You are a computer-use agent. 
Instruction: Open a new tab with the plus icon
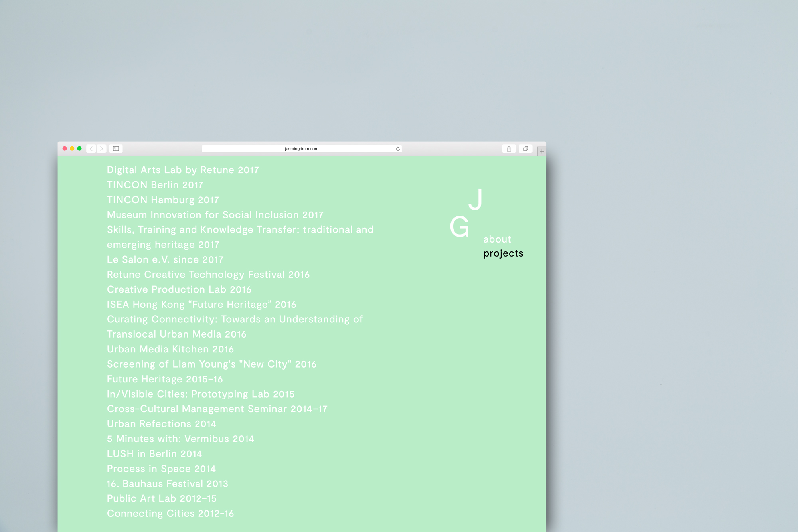click(x=541, y=151)
